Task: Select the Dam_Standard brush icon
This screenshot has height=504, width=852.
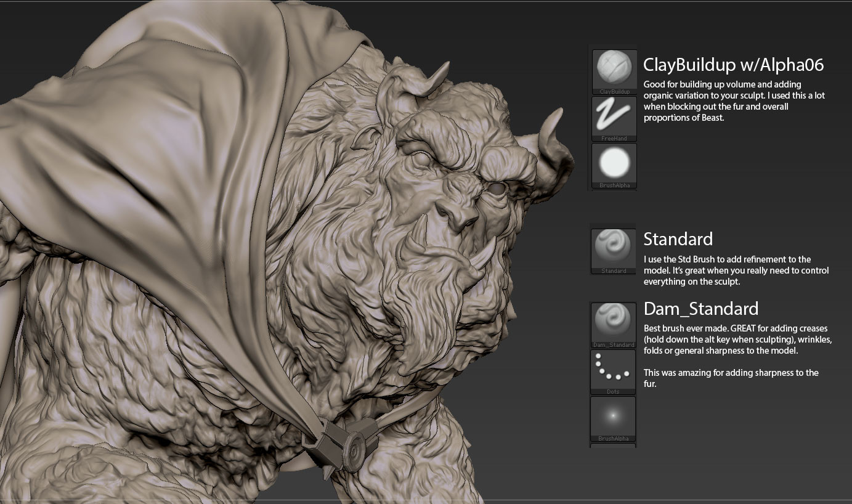Action: point(614,325)
